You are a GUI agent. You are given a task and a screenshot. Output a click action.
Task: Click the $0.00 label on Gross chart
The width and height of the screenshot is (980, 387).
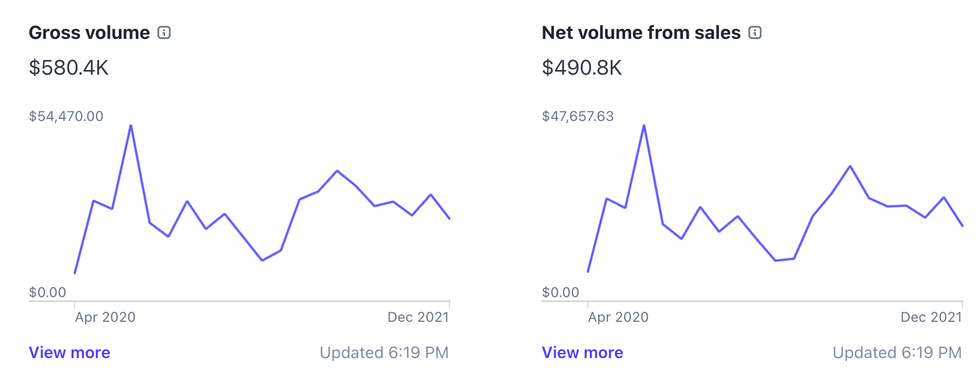coord(47,292)
